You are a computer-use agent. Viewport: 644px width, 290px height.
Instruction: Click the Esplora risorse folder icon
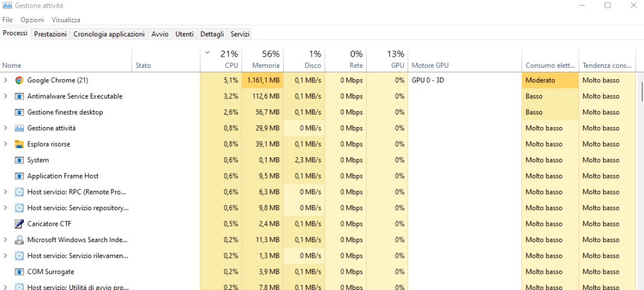[19, 144]
